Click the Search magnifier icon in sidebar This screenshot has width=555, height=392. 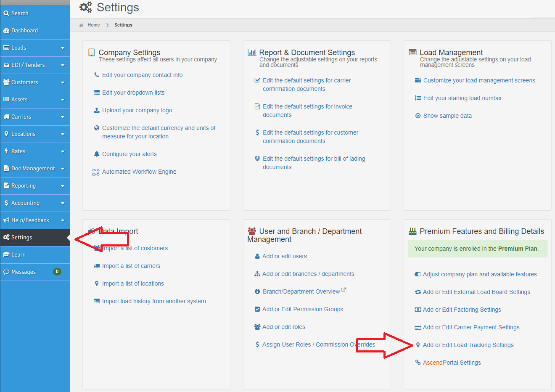point(6,13)
